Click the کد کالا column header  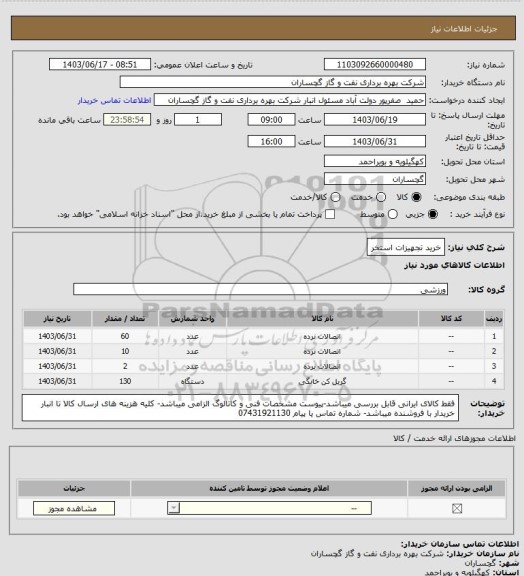click(x=451, y=318)
